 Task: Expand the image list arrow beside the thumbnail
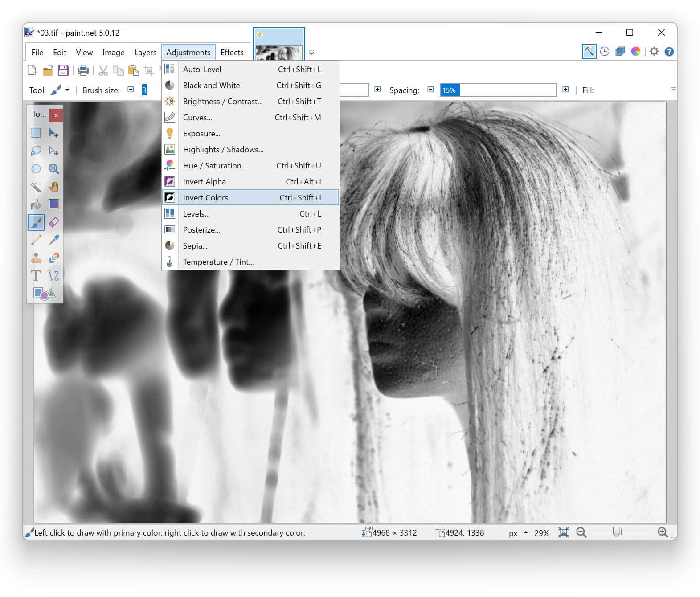click(x=311, y=53)
